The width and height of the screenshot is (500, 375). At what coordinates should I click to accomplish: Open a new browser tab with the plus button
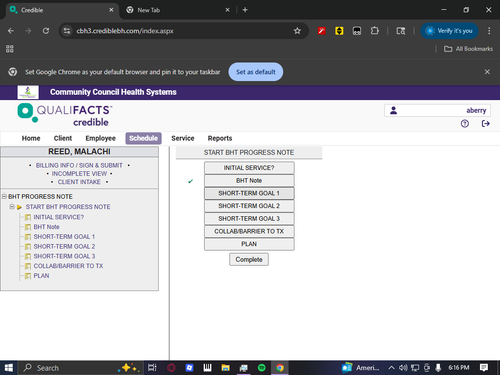245,10
